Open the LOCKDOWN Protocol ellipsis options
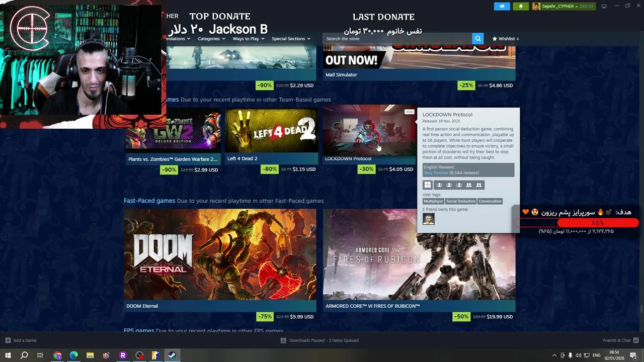 pyautogui.click(x=409, y=112)
